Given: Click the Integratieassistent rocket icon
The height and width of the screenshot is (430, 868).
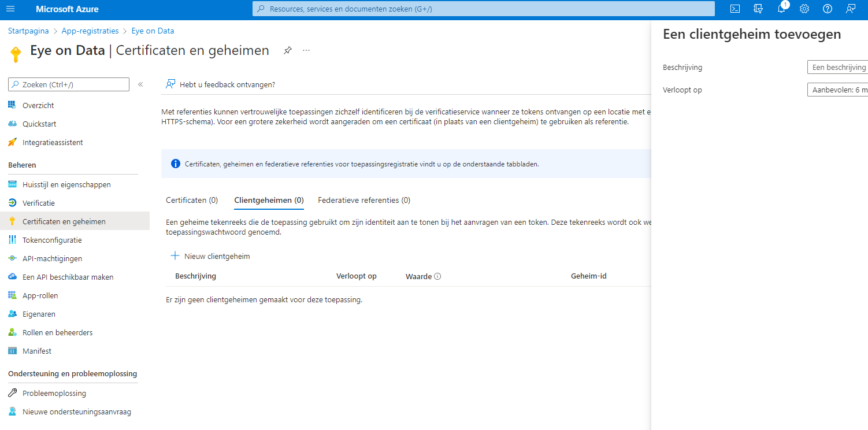Looking at the screenshot, I should click(12, 142).
